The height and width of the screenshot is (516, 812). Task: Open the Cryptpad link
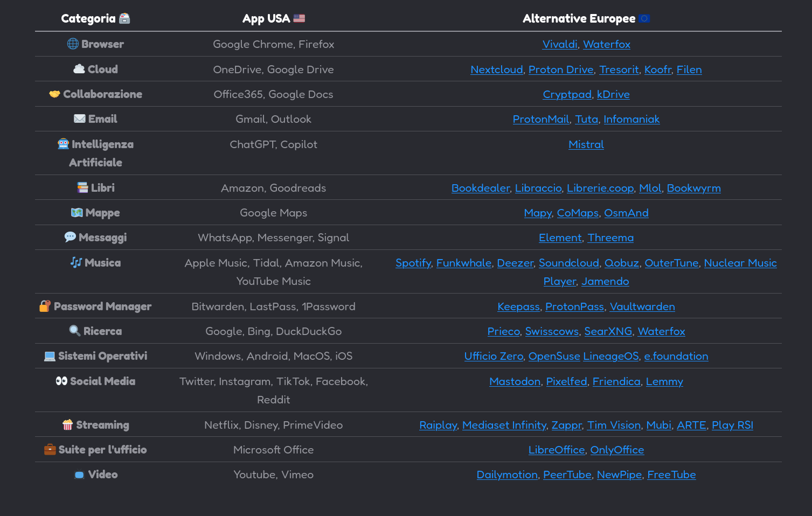pos(567,94)
